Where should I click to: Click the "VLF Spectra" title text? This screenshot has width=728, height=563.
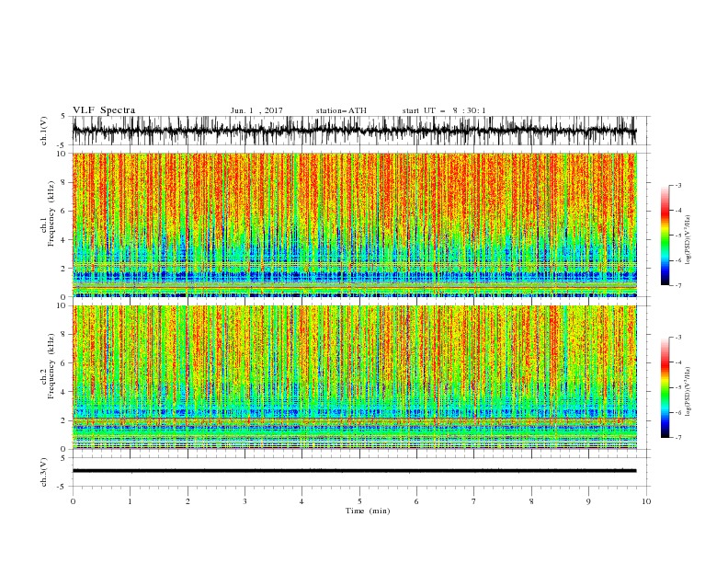click(104, 110)
